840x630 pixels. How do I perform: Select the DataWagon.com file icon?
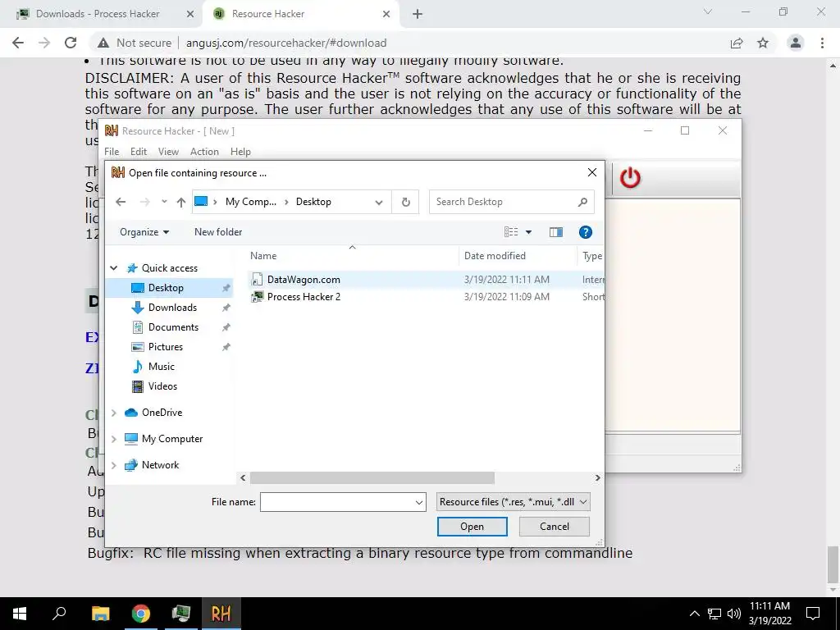coord(257,279)
